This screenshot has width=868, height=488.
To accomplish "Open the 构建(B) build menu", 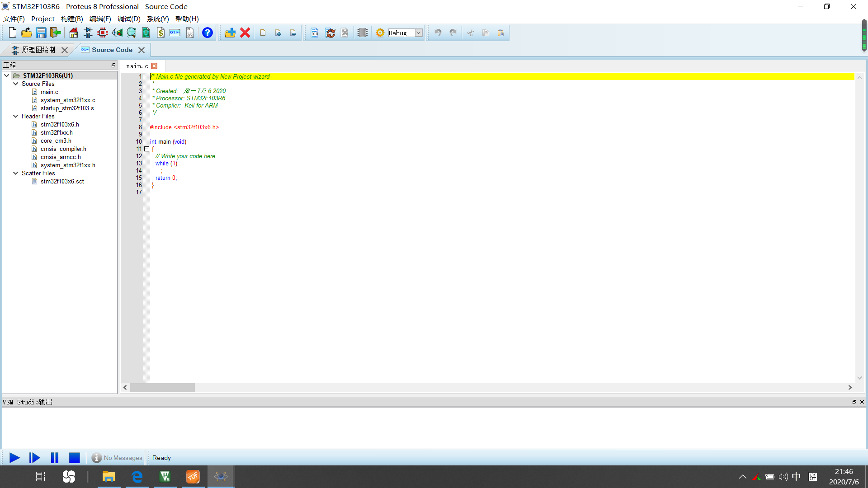I will 72,19.
